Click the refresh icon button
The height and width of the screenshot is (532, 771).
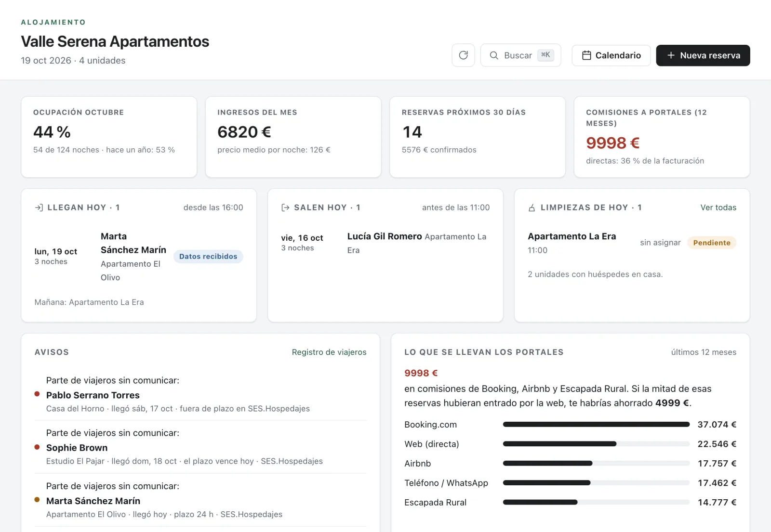click(x=463, y=55)
